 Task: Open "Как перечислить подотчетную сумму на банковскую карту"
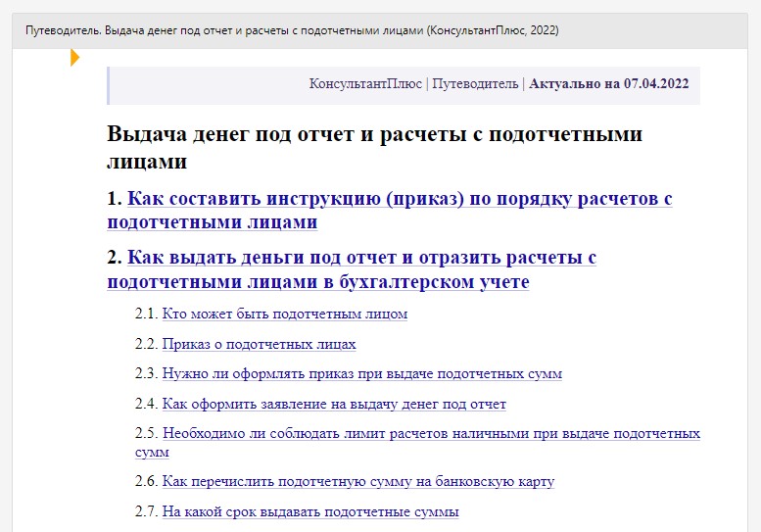click(357, 482)
